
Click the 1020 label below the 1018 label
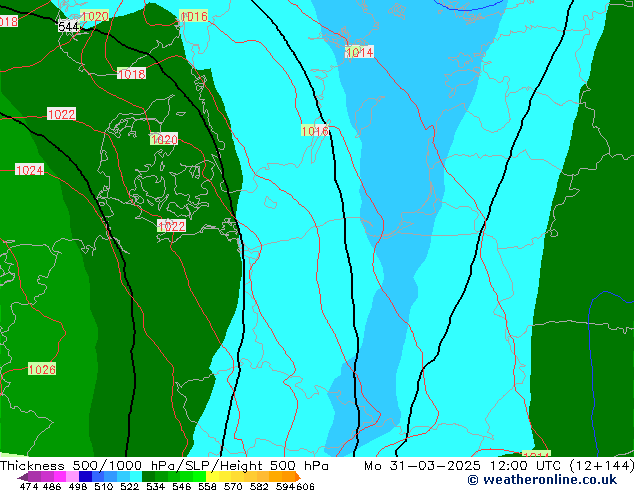pos(164,139)
